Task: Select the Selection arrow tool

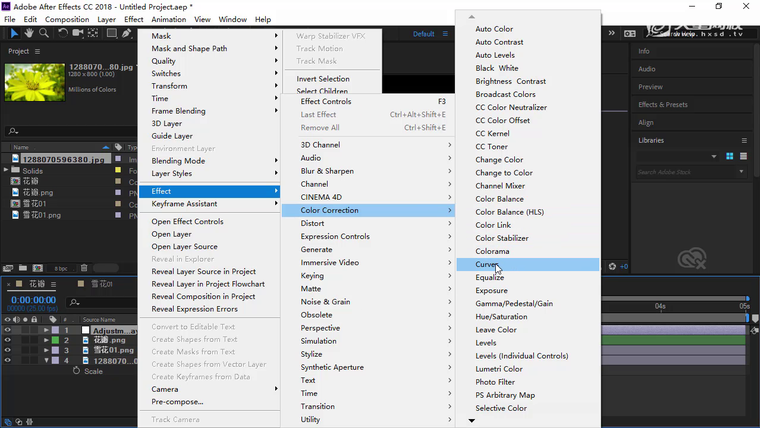Action: [x=14, y=33]
